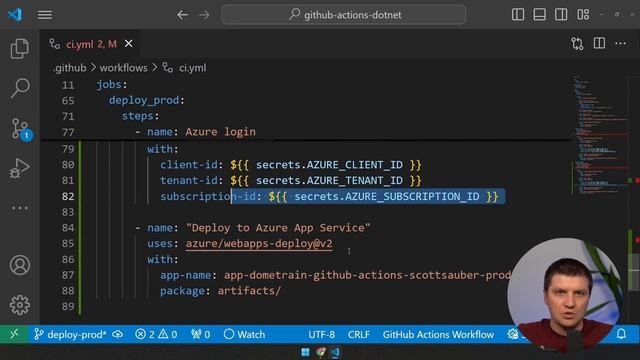Show additional views with the ellipsis
This screenshot has width=640, height=360.
[x=20, y=208]
